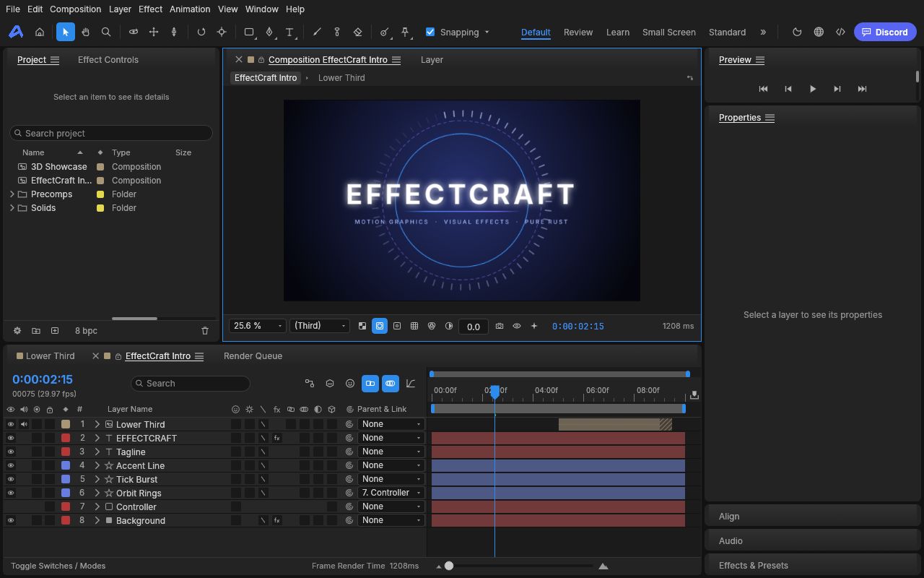Create new folder in Project panel
The height and width of the screenshot is (578, 924).
pyautogui.click(x=36, y=330)
